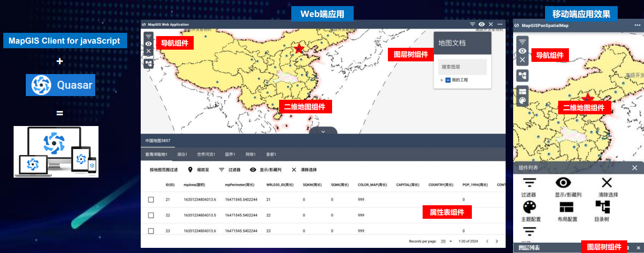Viewport: 644px width, 253px height.
Task: Click filter icon in Web map left navigation
Action: pyautogui.click(x=148, y=36)
